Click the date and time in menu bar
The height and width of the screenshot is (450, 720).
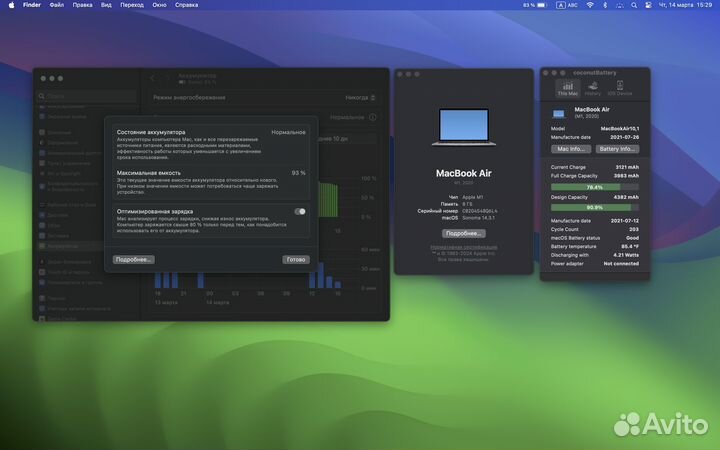tap(685, 5)
